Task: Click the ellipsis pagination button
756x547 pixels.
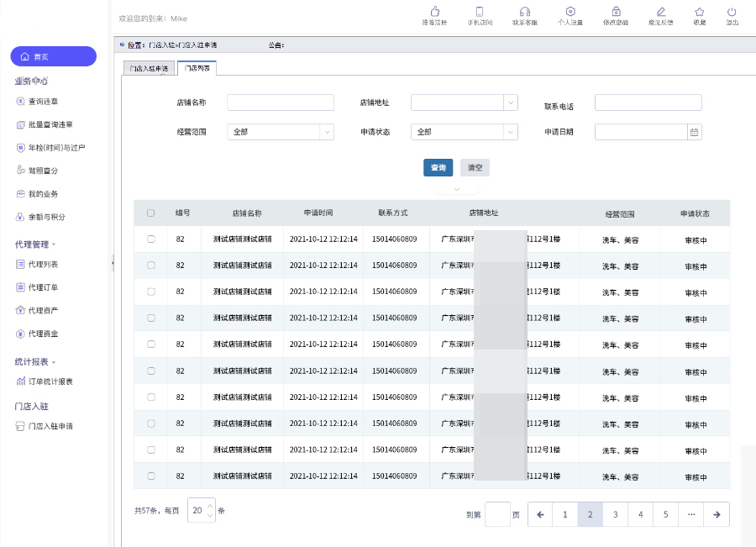Action: coord(691,515)
